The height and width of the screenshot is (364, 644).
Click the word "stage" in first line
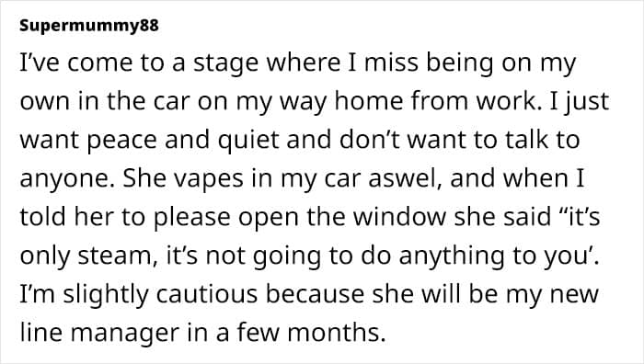click(x=226, y=64)
